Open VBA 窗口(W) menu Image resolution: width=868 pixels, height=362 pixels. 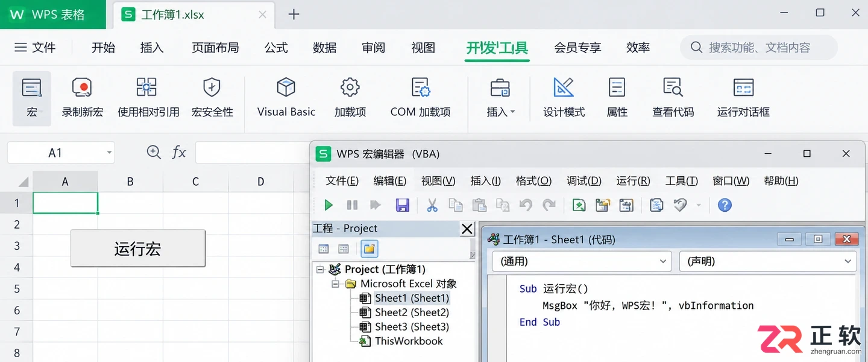coord(731,181)
